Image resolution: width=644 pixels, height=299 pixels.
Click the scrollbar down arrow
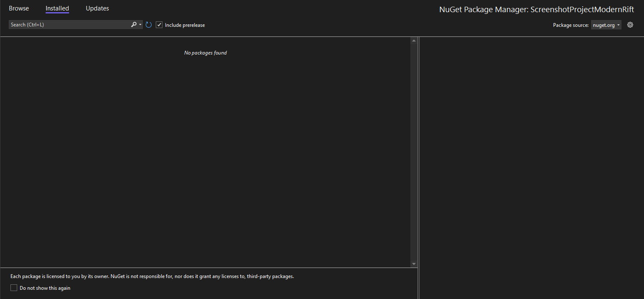coord(414,264)
